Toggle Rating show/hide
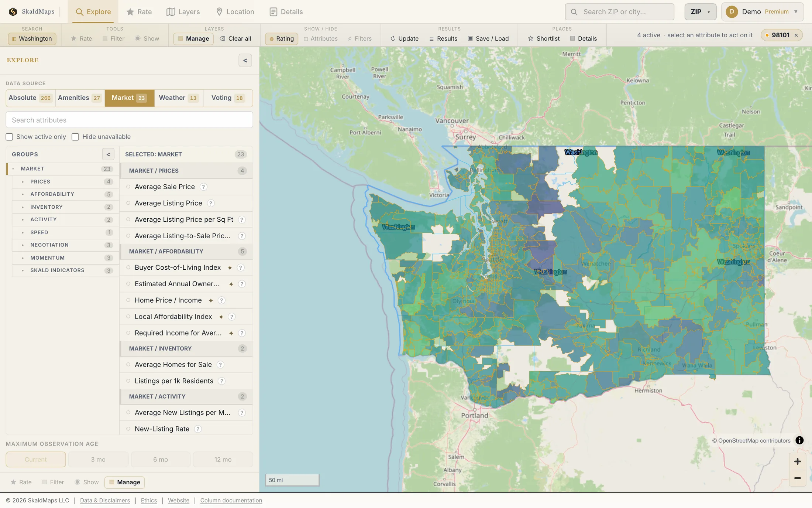Image resolution: width=812 pixels, height=508 pixels. point(282,38)
